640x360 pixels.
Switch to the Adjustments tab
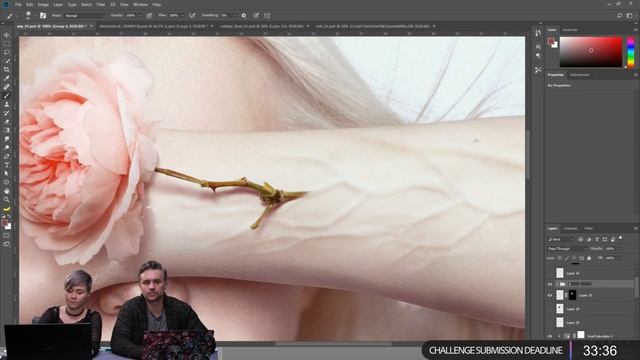[580, 75]
